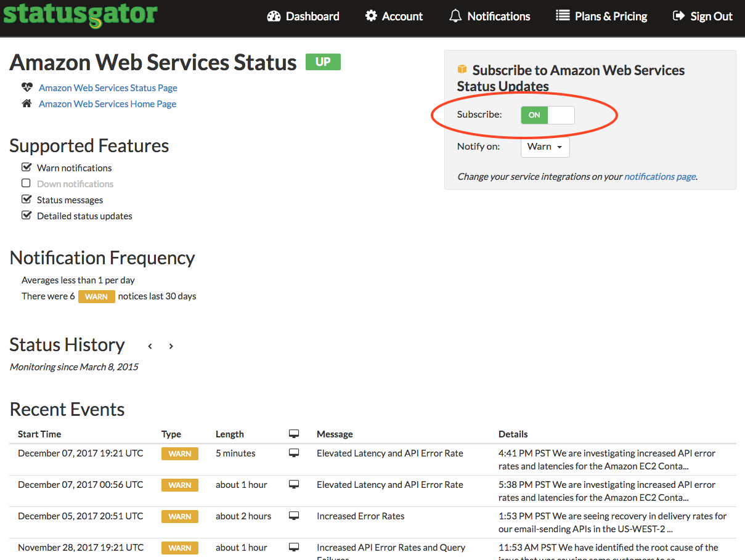
Task: Click the Dashboard gauge icon
Action: [274, 16]
